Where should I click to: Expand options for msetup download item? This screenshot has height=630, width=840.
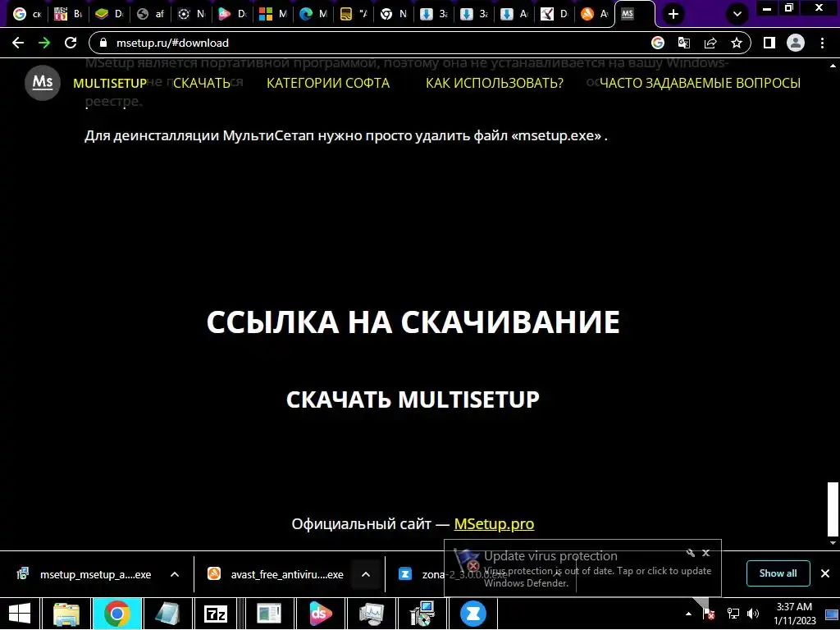pos(175,574)
